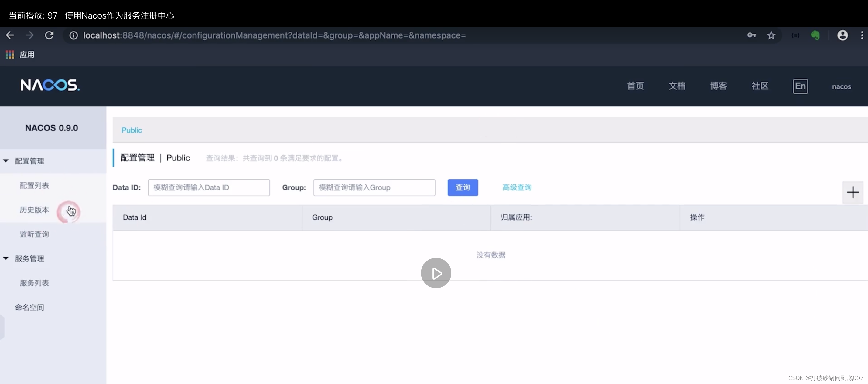Image resolution: width=868 pixels, height=384 pixels.
Task: Click the NACOS 0.9.0 version label
Action: click(x=52, y=128)
